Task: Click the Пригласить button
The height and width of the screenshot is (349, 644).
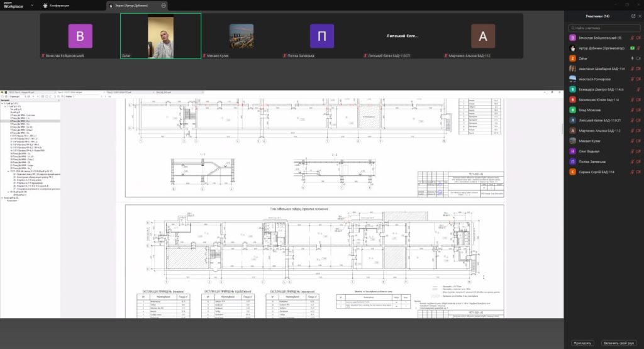Action: 582,343
